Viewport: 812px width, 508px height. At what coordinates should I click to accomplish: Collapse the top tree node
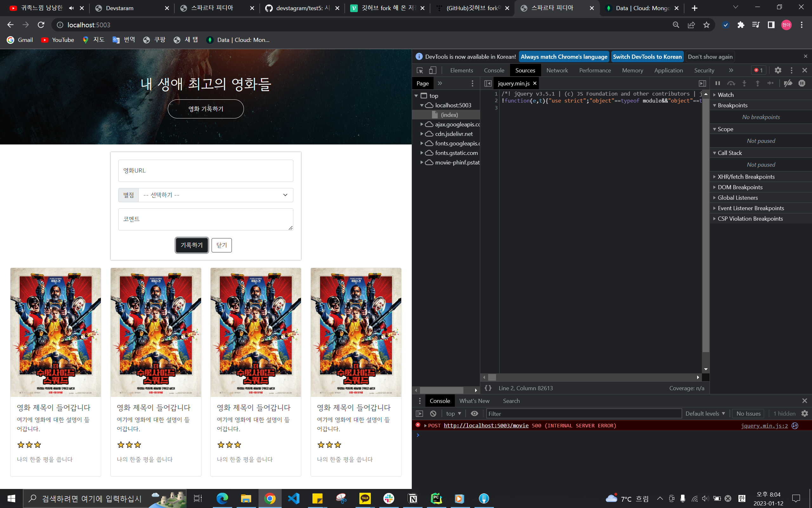[416, 96]
